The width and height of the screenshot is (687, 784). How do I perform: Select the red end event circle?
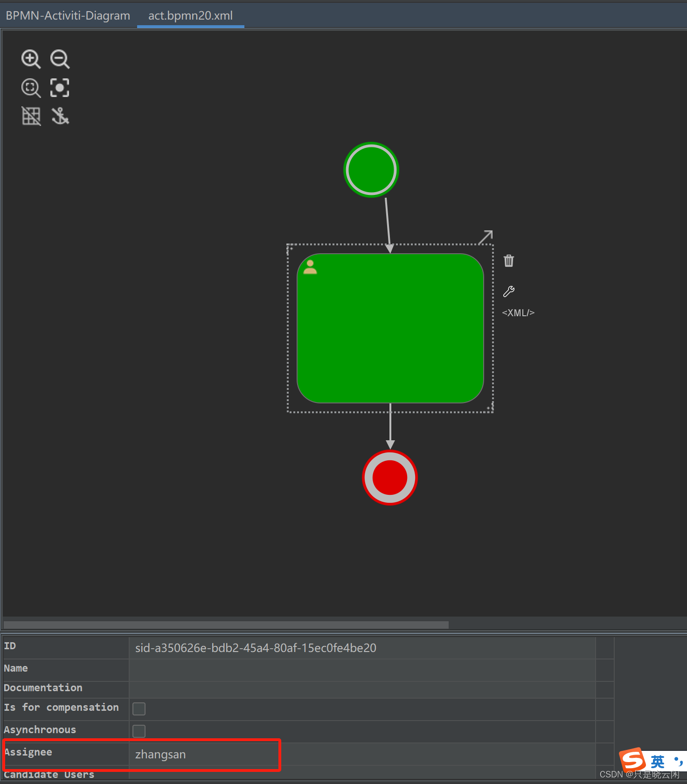tap(390, 478)
